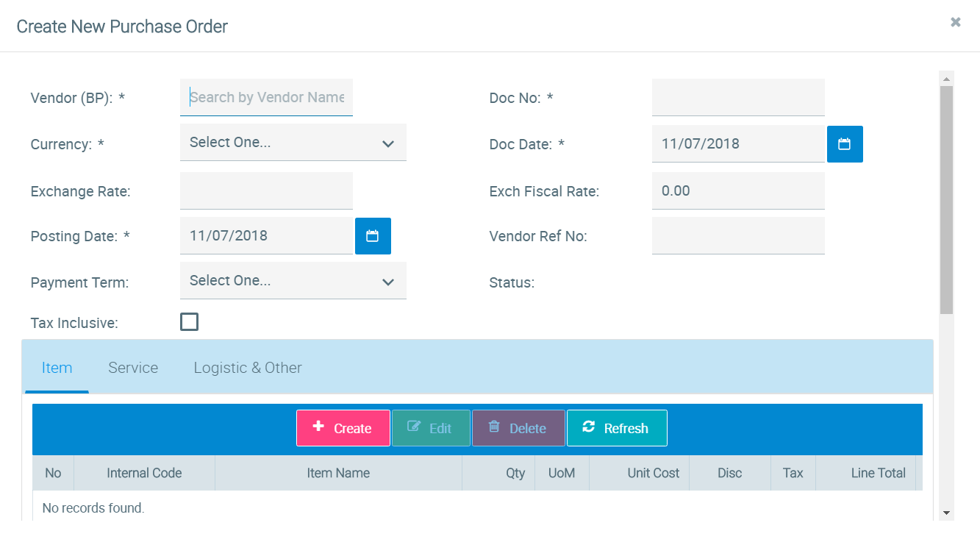This screenshot has width=980, height=556.
Task: Click the Doc No input field
Action: point(737,97)
